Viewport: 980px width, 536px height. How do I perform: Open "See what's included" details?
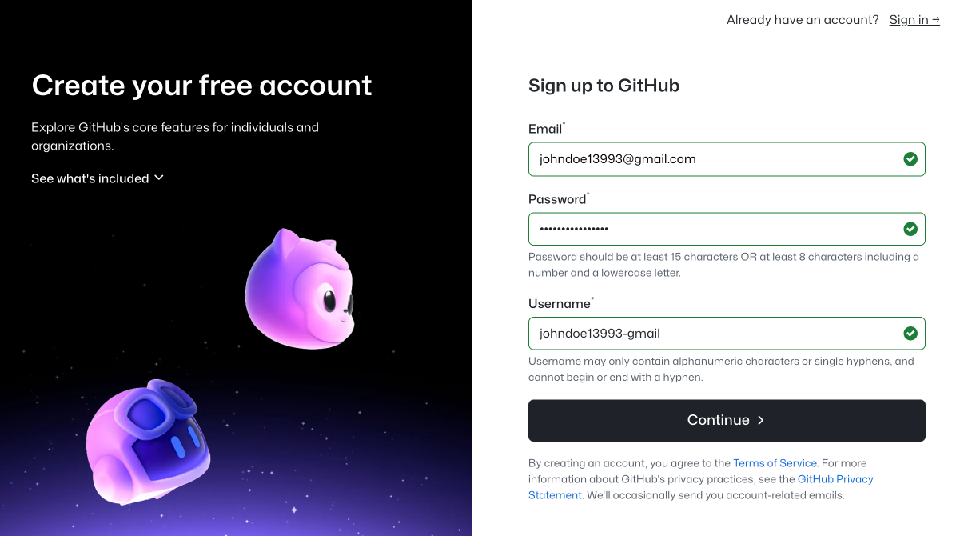point(90,178)
